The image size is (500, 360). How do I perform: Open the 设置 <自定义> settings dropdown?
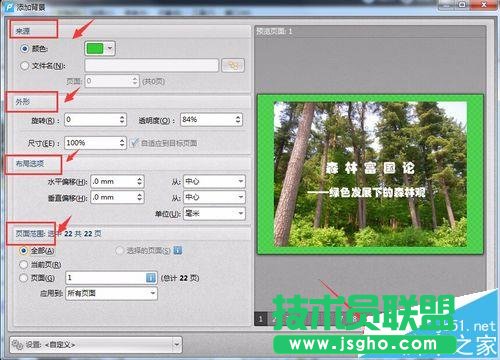click(96, 344)
